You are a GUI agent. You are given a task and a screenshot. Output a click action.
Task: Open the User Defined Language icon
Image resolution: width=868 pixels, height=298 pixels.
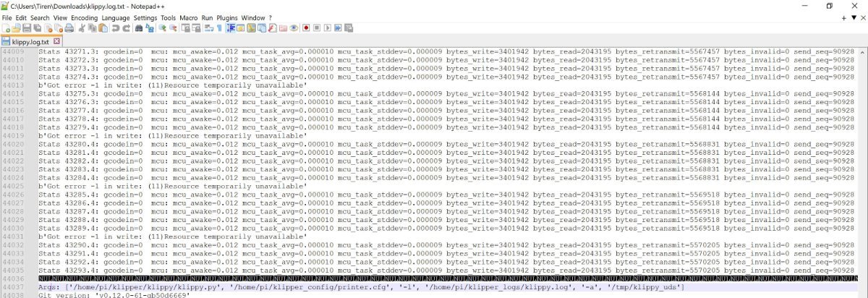241,28
